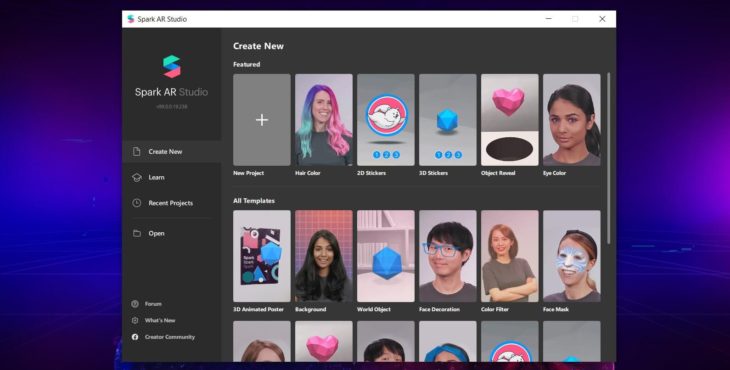This screenshot has width=730, height=370.
Task: Click the Forum help icon
Action: click(x=135, y=304)
